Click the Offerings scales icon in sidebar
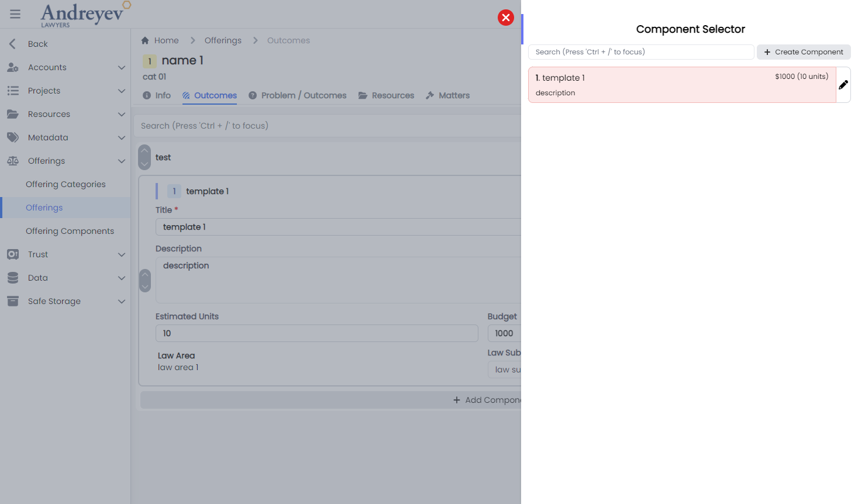 click(12, 161)
